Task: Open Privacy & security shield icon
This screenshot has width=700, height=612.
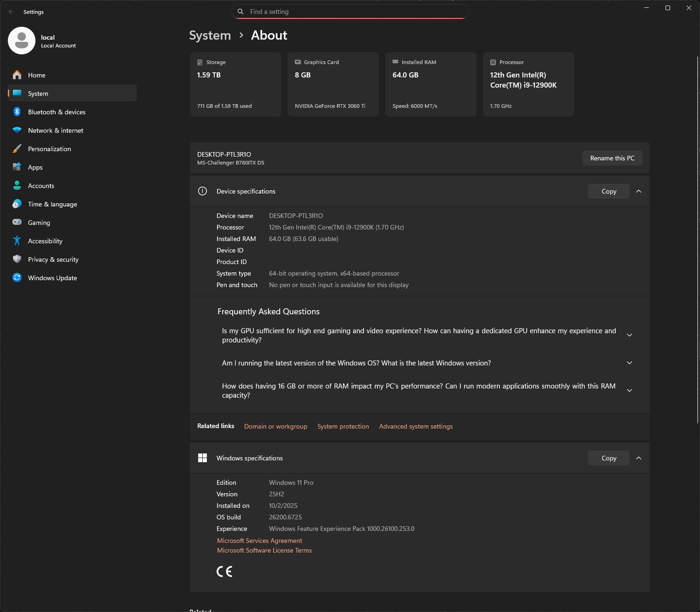Action: pos(17,259)
